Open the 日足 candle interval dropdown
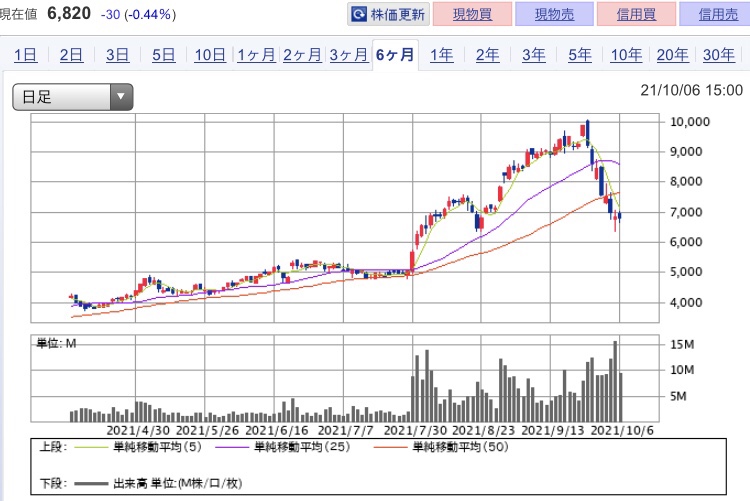750x501 pixels. click(73, 97)
